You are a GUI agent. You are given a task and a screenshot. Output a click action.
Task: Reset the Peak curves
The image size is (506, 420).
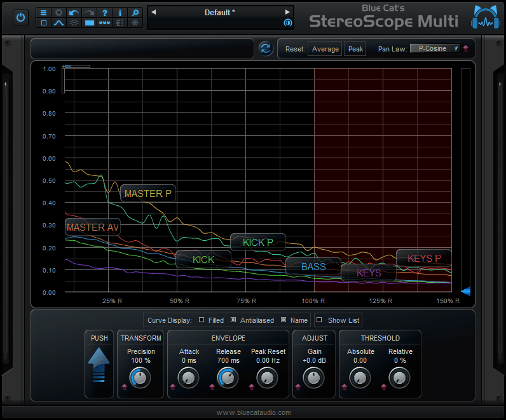(x=355, y=49)
